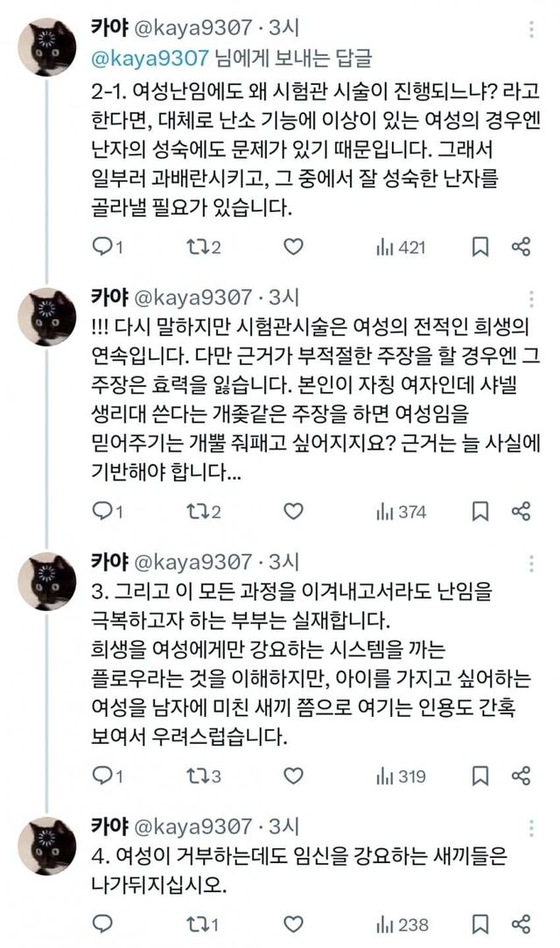Viewport: 560px width, 948px height.
Task: Share the tweet with 421 views
Action: click(521, 247)
